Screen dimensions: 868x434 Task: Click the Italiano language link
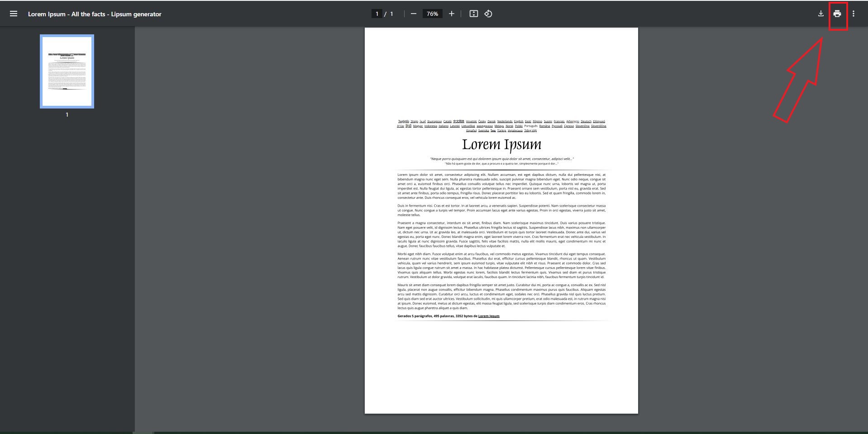tap(444, 126)
